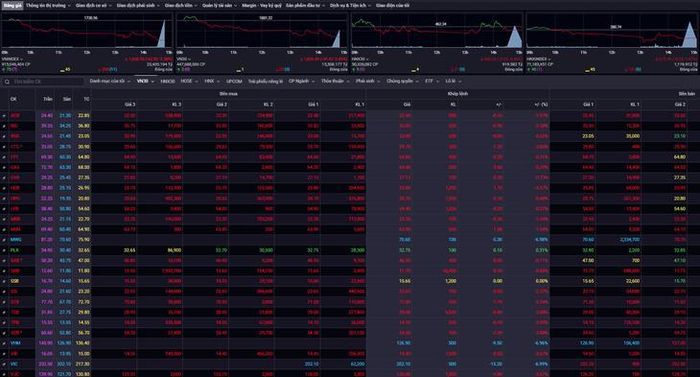Click the pin icon beside VIC
Viewport: 700px width, 377px height.
(4, 364)
